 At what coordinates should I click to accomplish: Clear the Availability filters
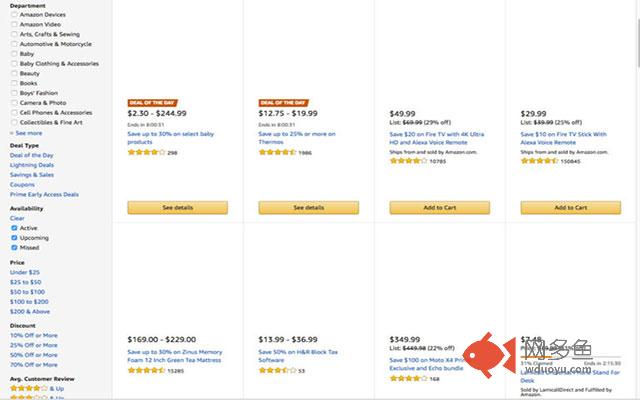pos(17,218)
